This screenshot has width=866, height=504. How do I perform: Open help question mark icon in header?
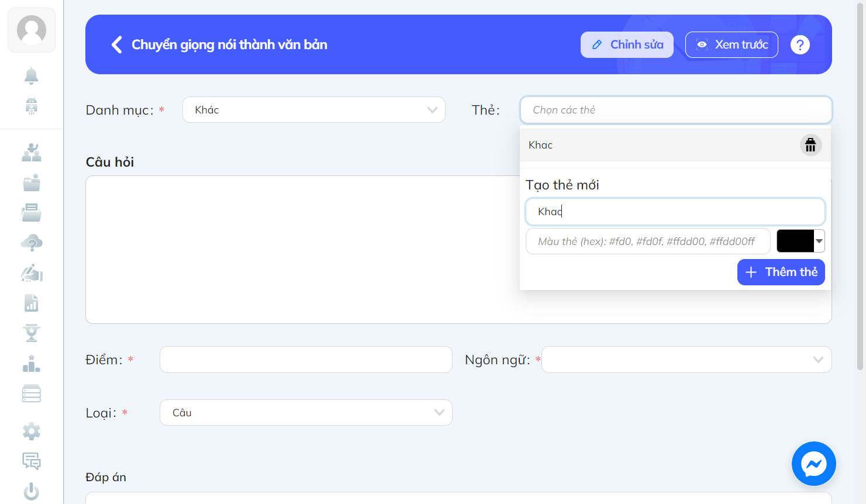[x=800, y=44]
